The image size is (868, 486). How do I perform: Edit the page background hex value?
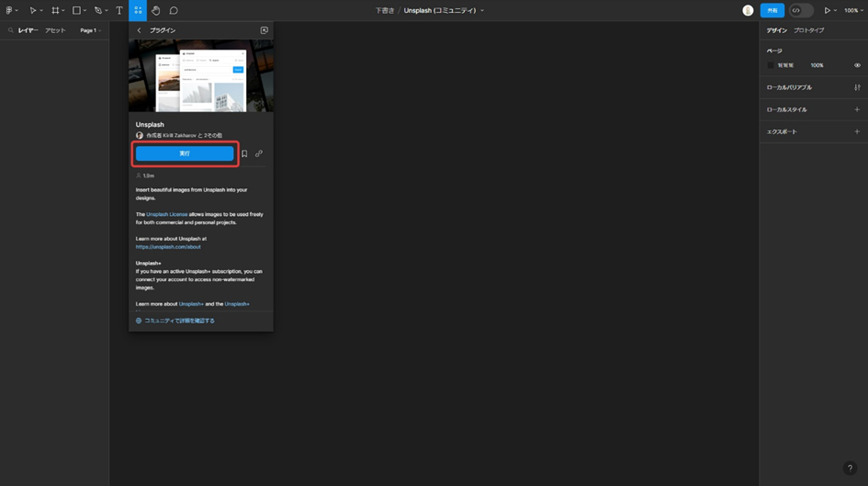[x=785, y=65]
